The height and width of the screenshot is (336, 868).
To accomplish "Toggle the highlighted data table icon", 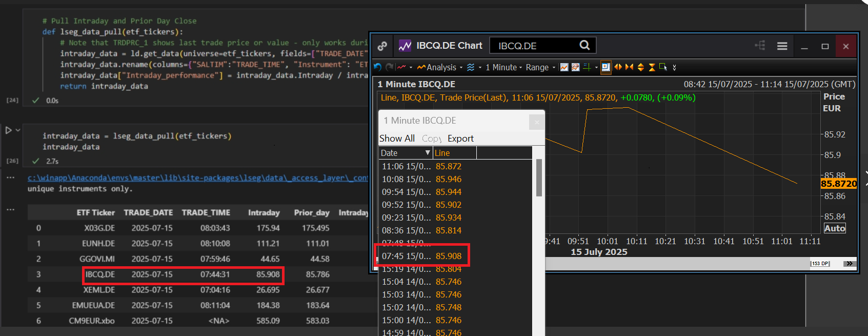I will pos(606,67).
